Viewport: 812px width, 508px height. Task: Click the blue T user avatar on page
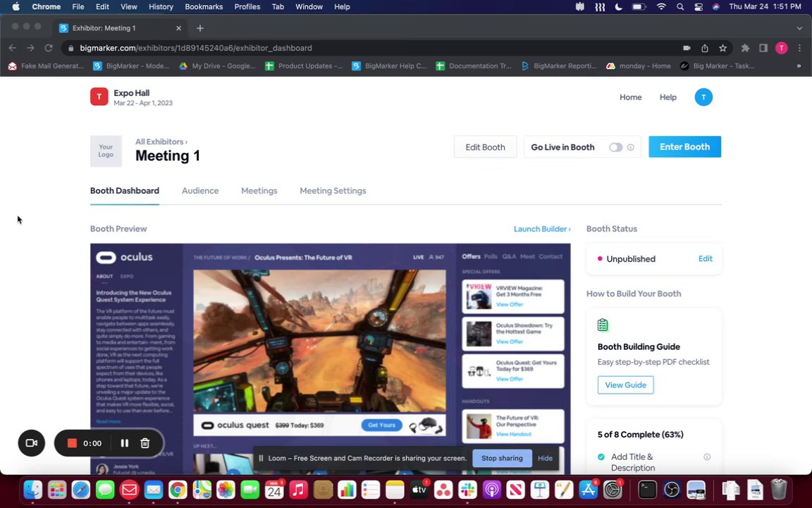pos(703,97)
